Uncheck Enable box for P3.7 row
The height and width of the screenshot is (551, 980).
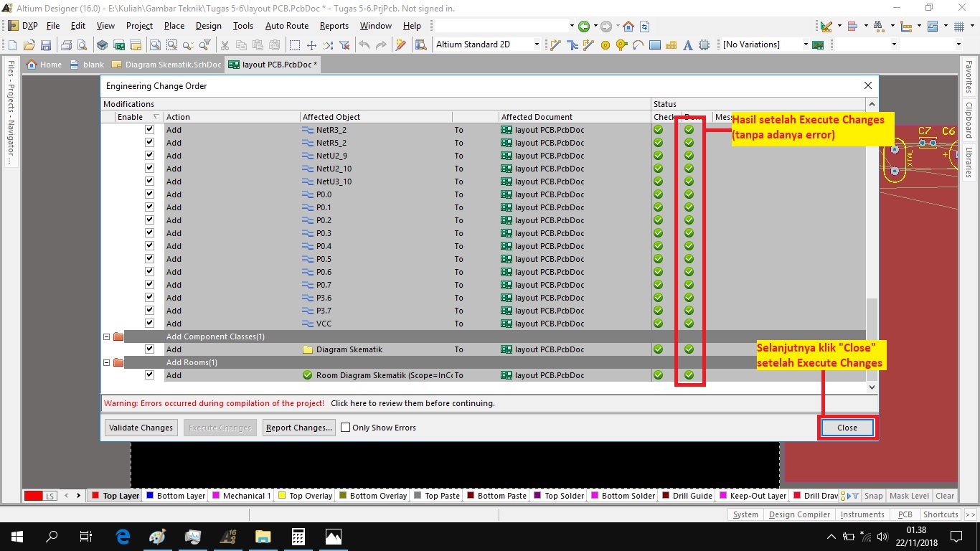pos(149,311)
